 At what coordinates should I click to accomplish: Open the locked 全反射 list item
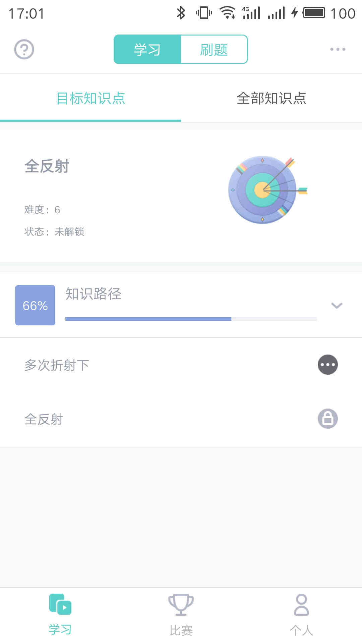pos(44,419)
